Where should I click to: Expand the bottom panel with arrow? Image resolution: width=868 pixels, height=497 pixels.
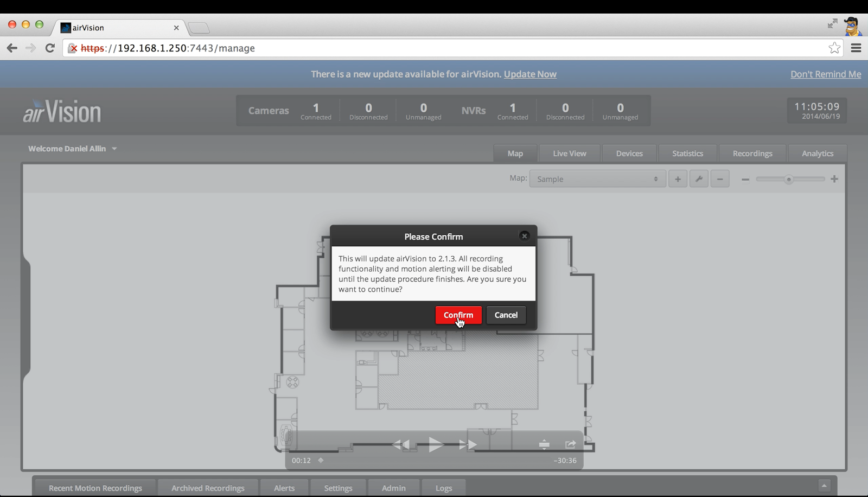[x=824, y=486]
